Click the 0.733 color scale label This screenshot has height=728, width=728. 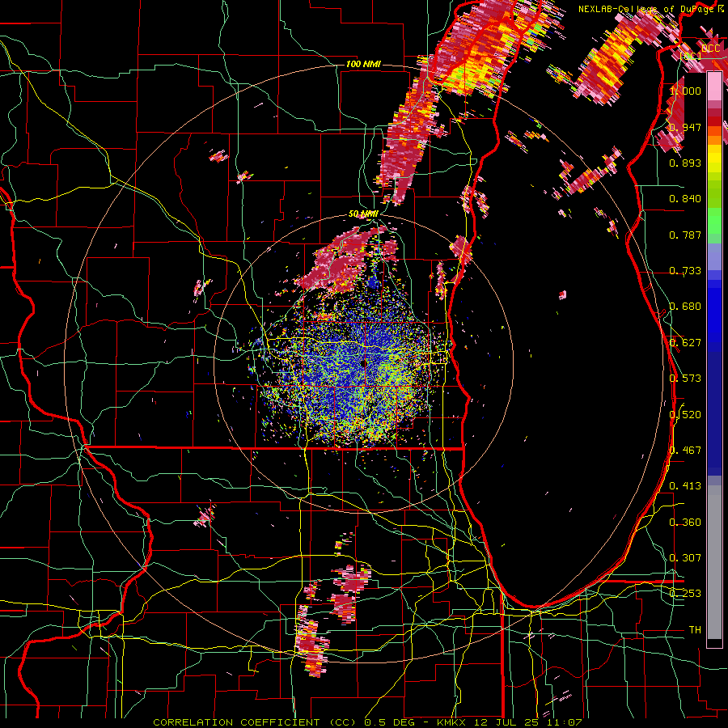[685, 271]
